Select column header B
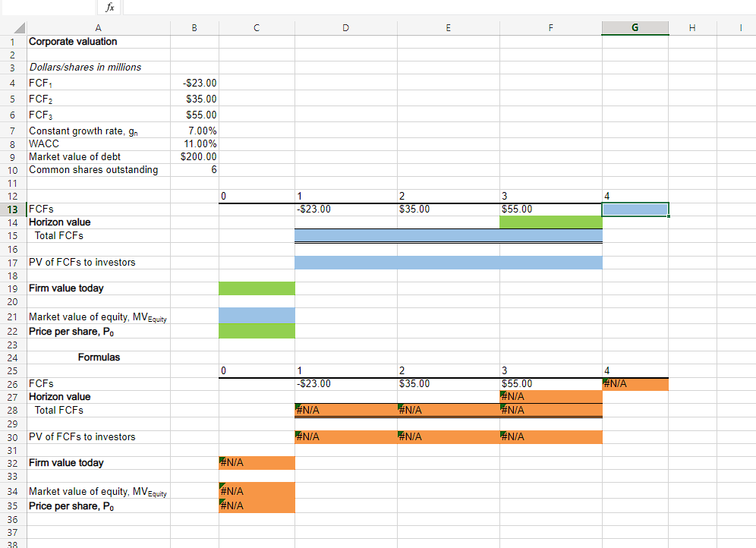The height and width of the screenshot is (548, 756). point(194,27)
